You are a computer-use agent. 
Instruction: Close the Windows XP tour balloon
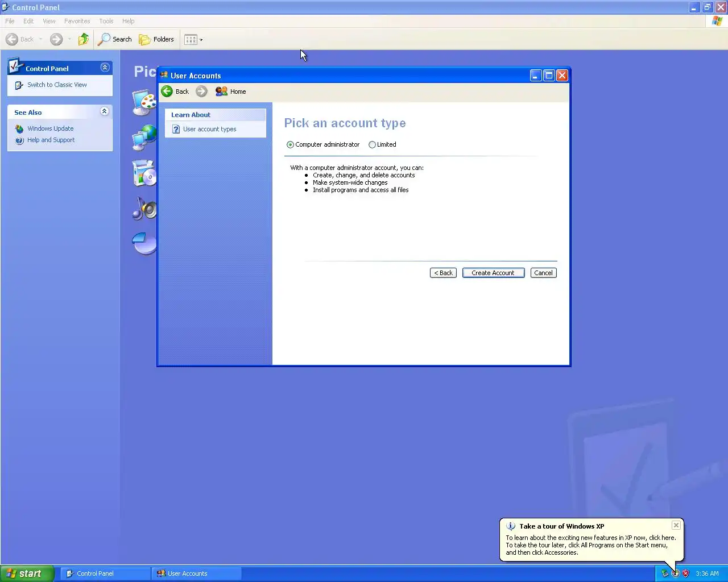tap(676, 526)
